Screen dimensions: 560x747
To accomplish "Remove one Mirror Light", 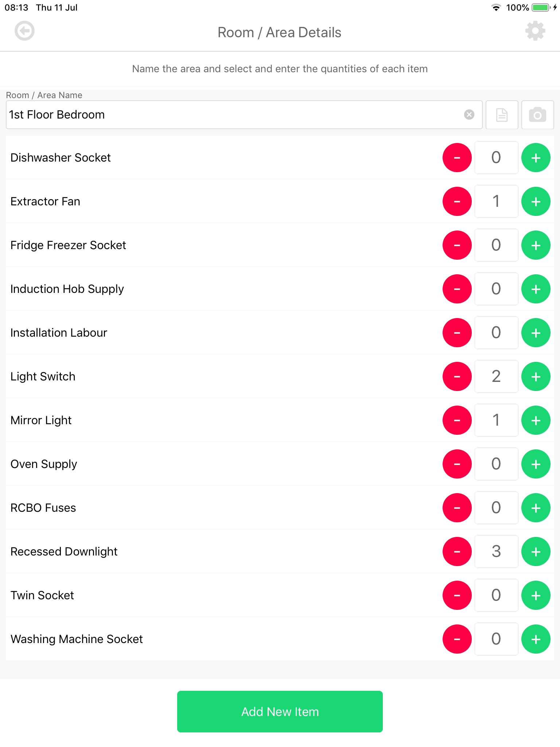I will 457,420.
